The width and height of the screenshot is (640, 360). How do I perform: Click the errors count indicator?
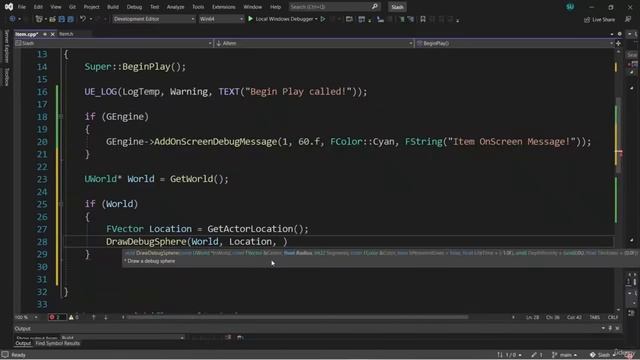[57, 317]
